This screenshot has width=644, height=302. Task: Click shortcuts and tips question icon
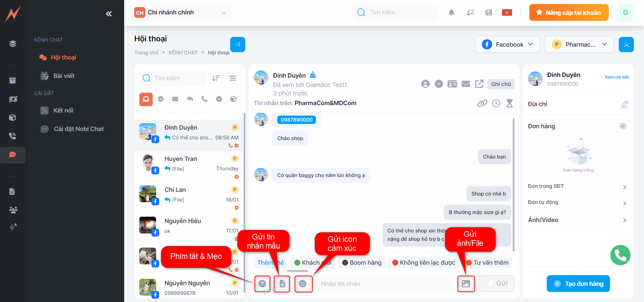[262, 284]
